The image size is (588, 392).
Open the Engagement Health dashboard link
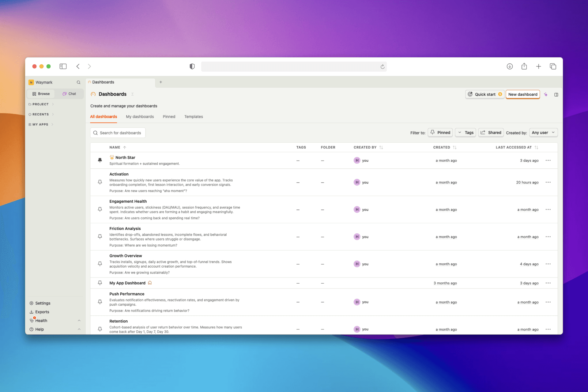128,202
